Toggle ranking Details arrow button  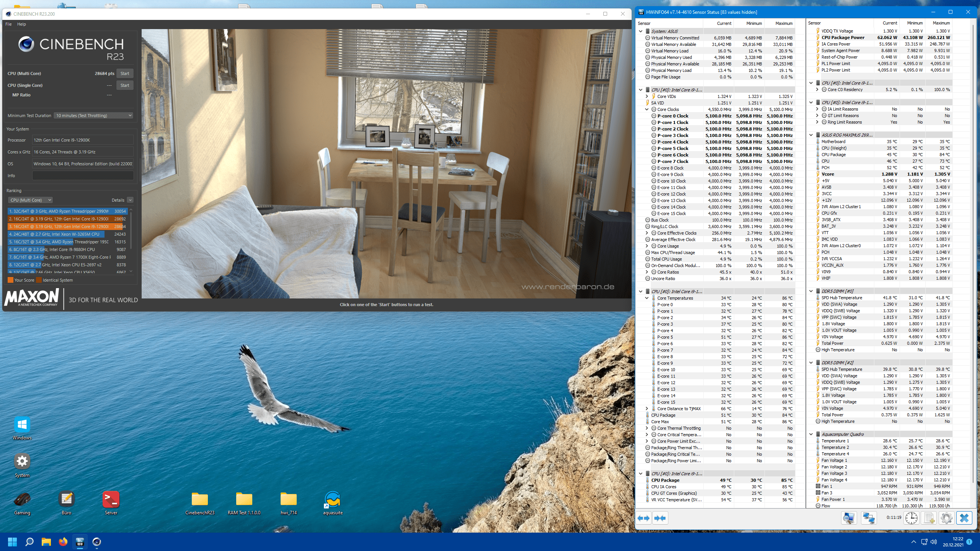[x=130, y=200]
